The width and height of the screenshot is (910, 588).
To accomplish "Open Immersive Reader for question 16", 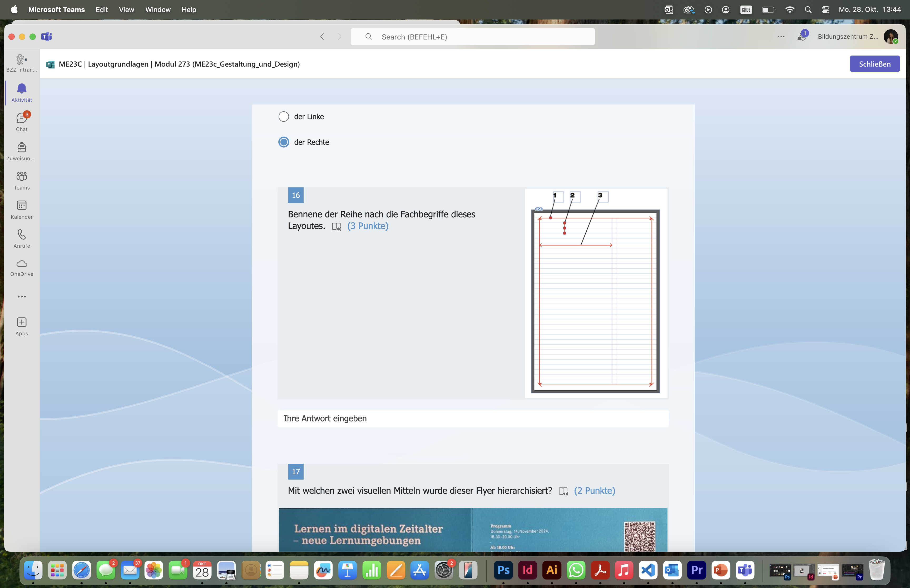I will click(337, 226).
